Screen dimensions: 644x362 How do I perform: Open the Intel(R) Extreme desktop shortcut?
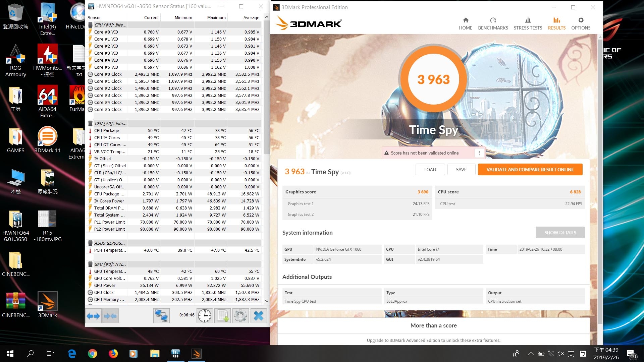pyautogui.click(x=47, y=19)
